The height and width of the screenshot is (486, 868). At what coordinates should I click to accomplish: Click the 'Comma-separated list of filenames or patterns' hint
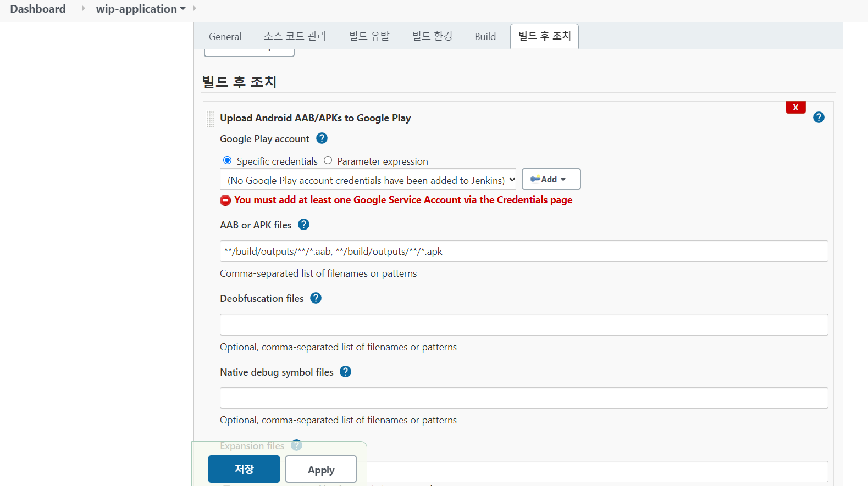click(x=318, y=273)
